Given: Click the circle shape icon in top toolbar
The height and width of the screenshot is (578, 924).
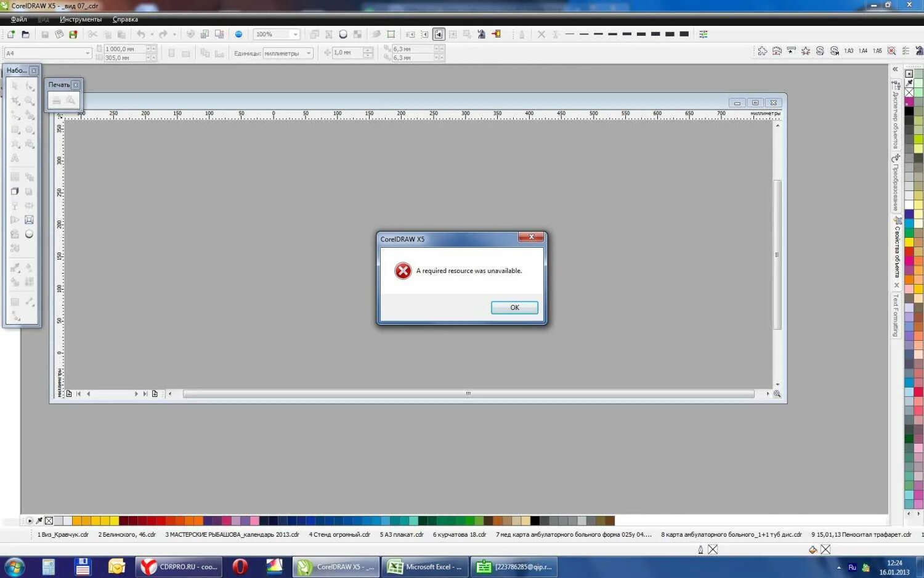Looking at the screenshot, I should coord(343,35).
